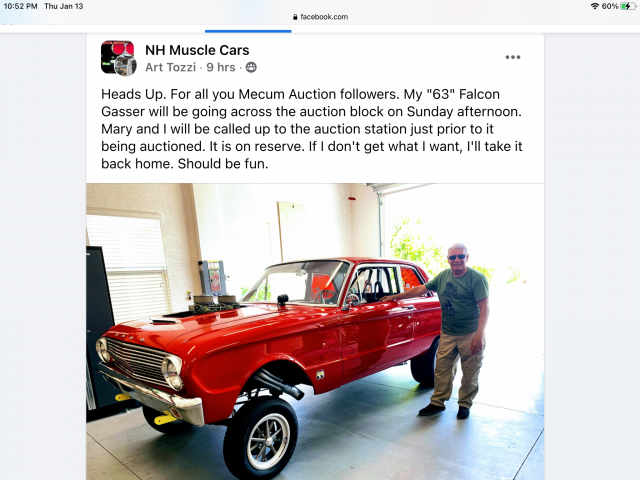The width and height of the screenshot is (640, 480).
Task: Open the red Falcon Gasser photo
Action: [315, 331]
